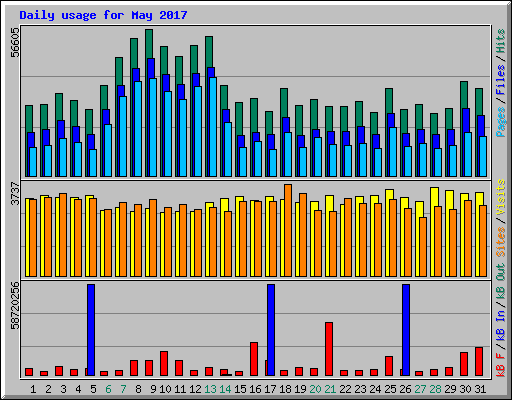This screenshot has width=512, height=400.
Task: Select day label 5 on the axis
Action: [x=93, y=389]
